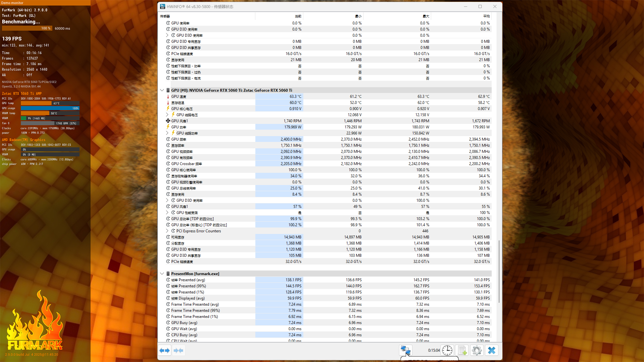The width and height of the screenshot is (644, 362).
Task: Click the HWiNFO title bar app icon
Action: click(163, 6)
